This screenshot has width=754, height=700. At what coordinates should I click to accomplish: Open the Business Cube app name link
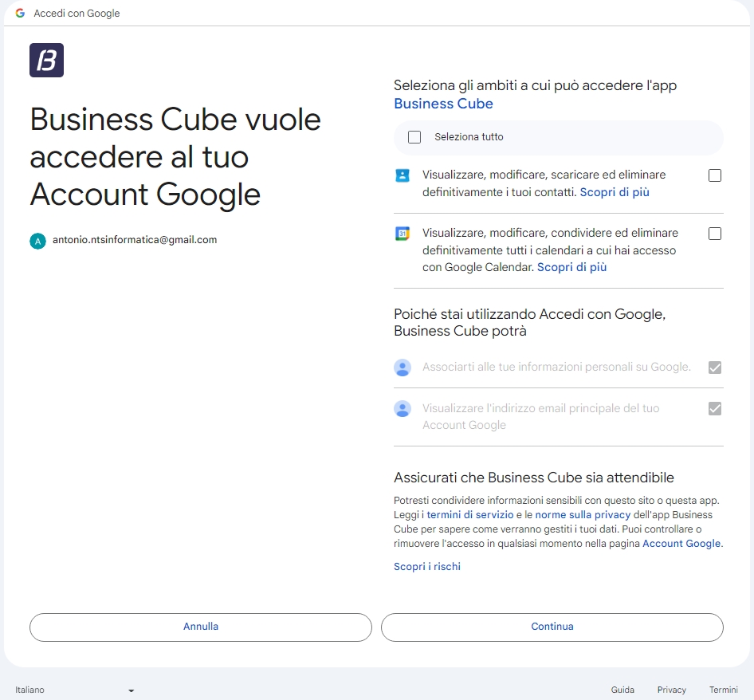[x=443, y=104]
